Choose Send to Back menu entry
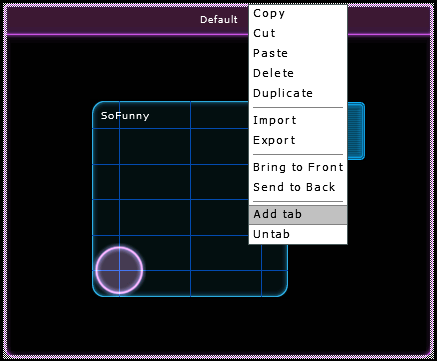 point(298,187)
